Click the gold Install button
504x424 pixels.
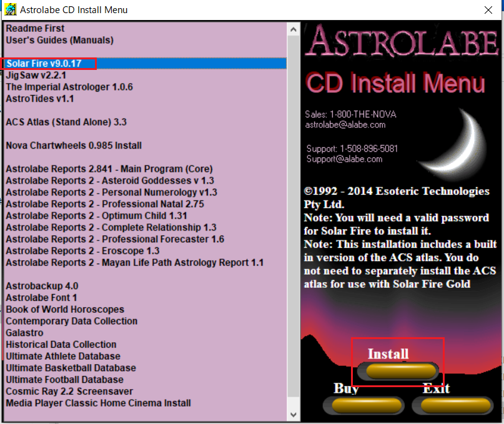click(x=397, y=371)
